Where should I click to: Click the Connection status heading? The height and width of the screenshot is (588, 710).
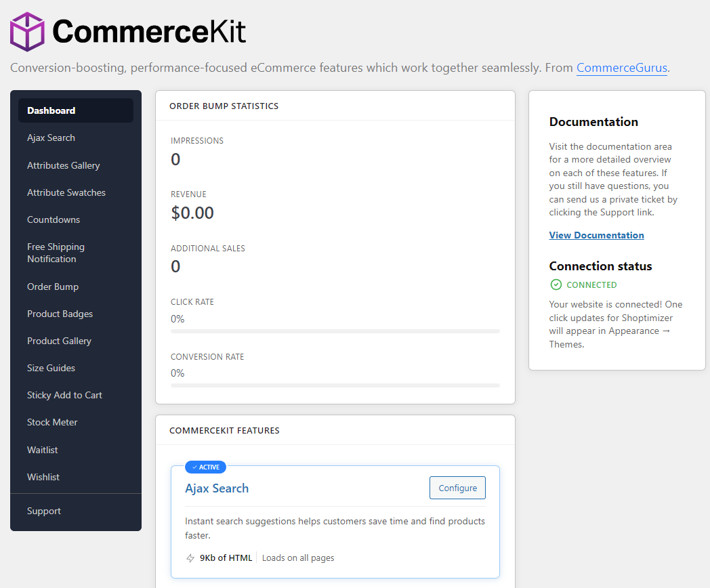(x=600, y=266)
